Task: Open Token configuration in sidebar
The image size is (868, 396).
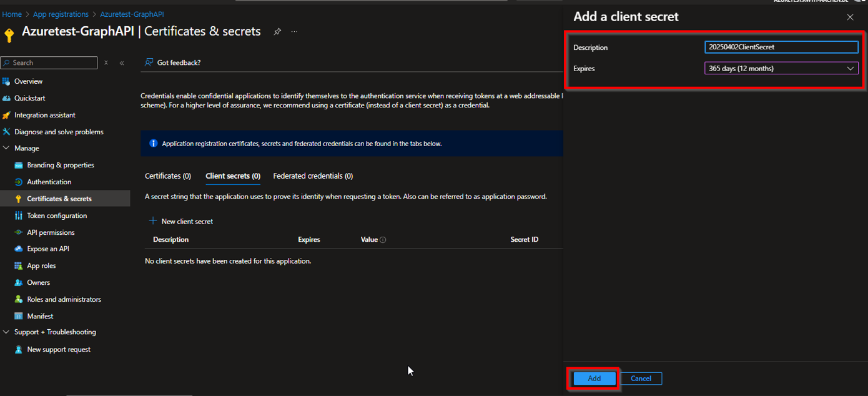Action: click(x=57, y=215)
